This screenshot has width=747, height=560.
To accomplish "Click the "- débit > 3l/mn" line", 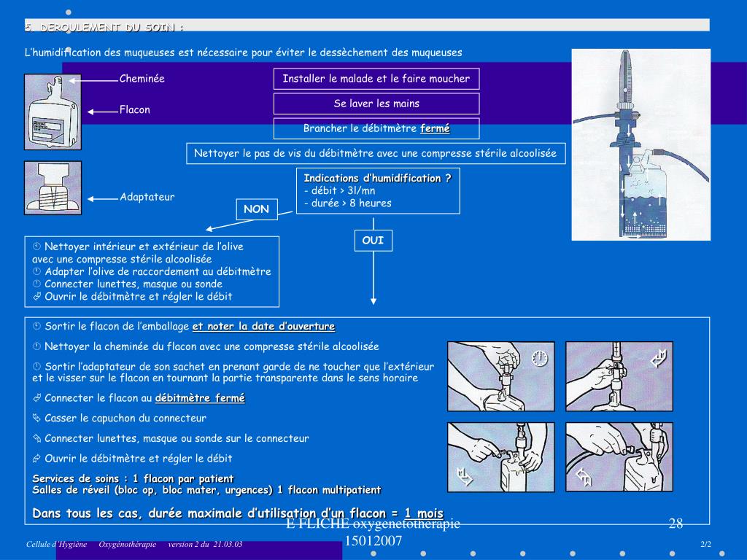I will coord(340,190).
